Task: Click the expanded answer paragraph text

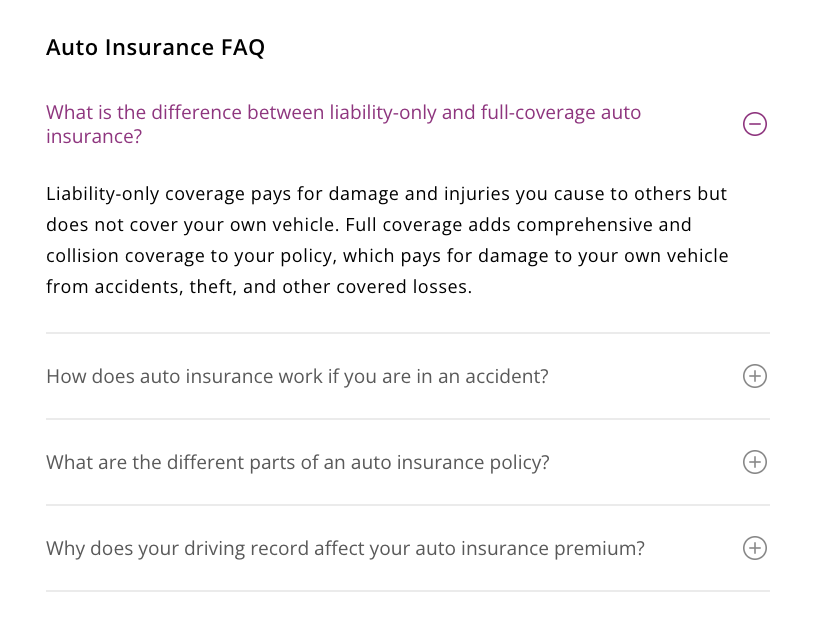Action: pyautogui.click(x=387, y=240)
